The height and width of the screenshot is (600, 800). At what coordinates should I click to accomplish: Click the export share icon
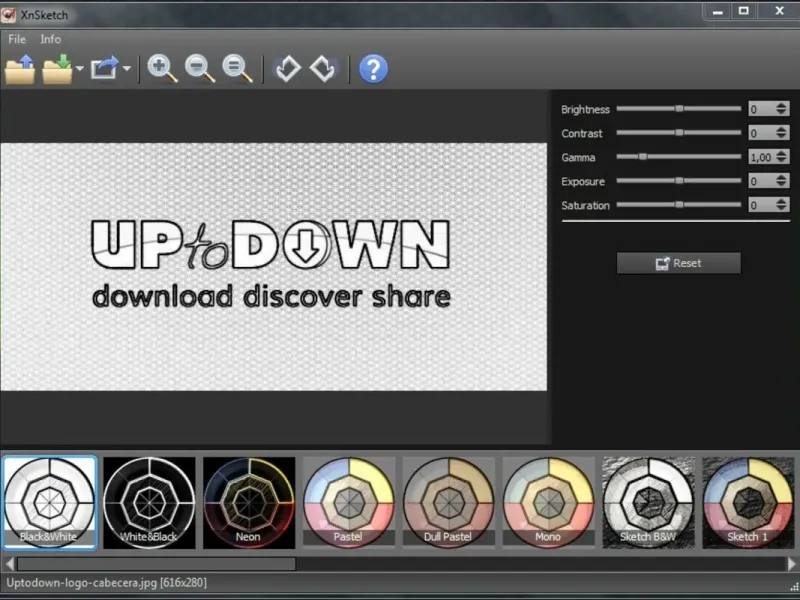(105, 68)
